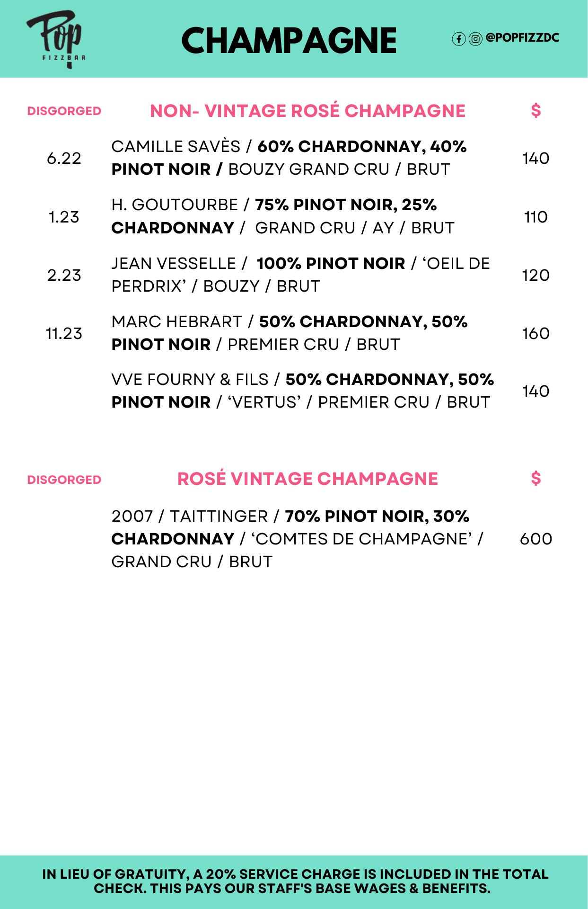Click the top dollar sign column header
The height and width of the screenshot is (909, 588).
click(536, 110)
